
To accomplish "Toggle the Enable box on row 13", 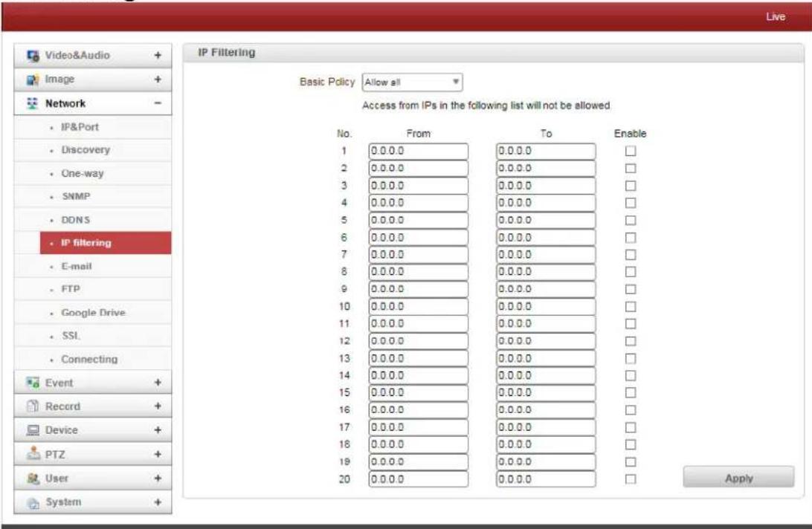I will [x=631, y=358].
